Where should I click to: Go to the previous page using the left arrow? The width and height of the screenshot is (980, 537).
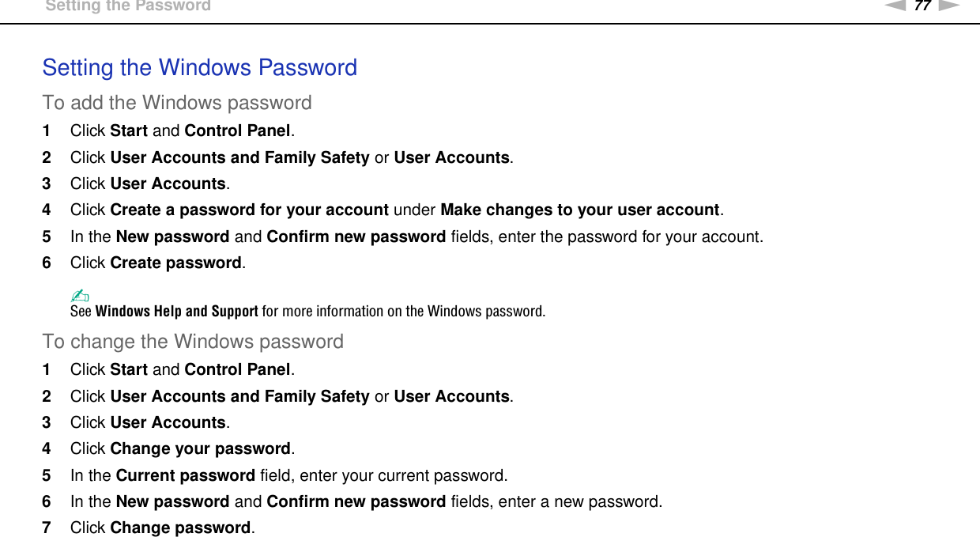tap(896, 6)
